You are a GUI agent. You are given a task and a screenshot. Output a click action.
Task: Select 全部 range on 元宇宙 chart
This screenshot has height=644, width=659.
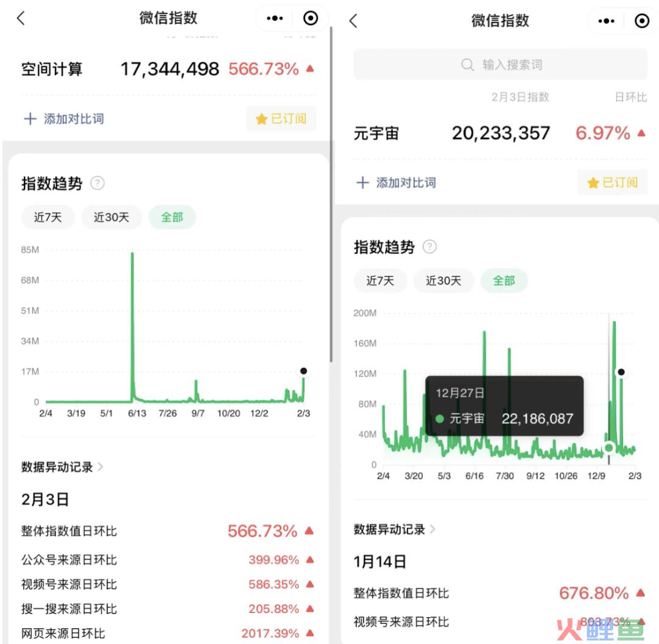pyautogui.click(x=504, y=281)
